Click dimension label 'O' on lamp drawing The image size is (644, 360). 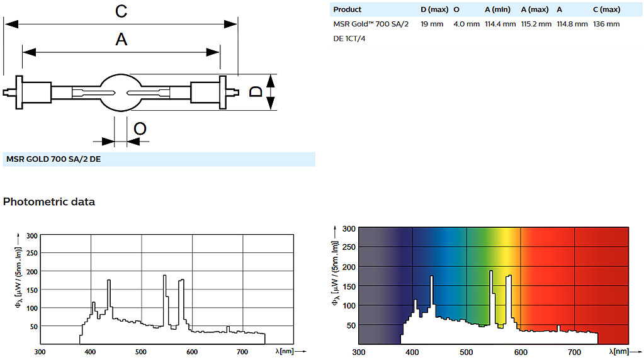click(x=140, y=129)
